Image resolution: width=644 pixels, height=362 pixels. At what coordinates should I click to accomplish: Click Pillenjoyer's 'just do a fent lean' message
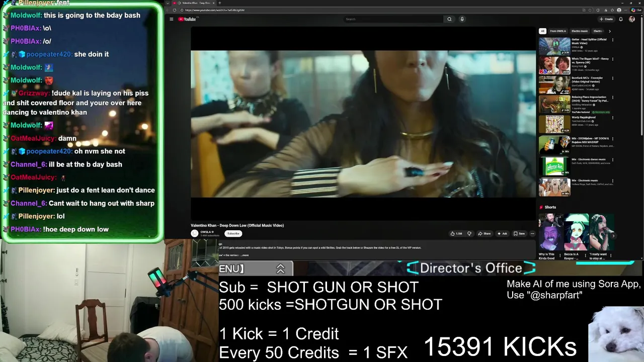pyautogui.click(x=106, y=190)
